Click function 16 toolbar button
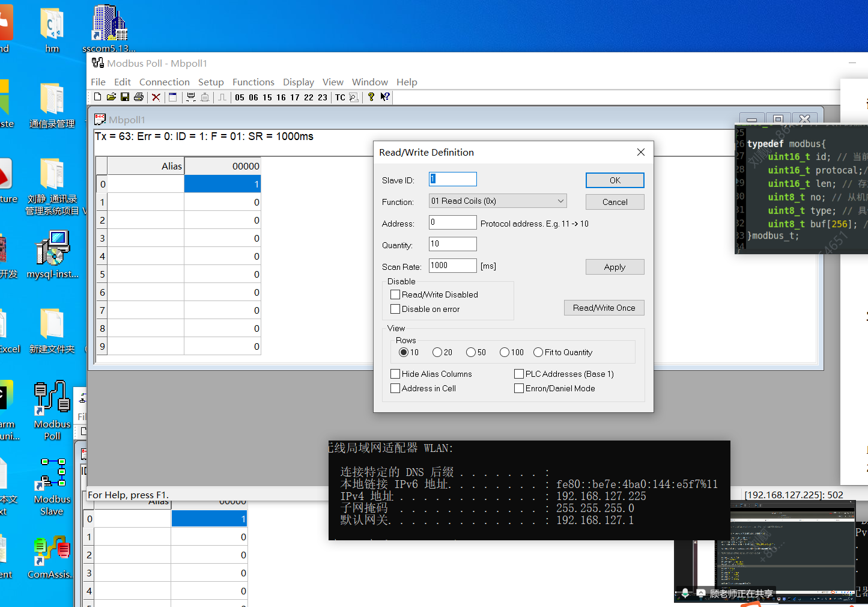 point(281,97)
